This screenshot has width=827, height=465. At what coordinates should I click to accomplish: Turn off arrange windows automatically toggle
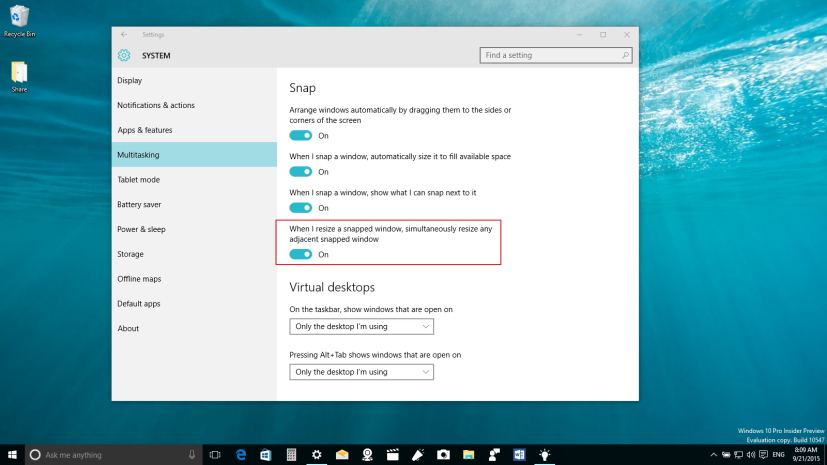(300, 135)
